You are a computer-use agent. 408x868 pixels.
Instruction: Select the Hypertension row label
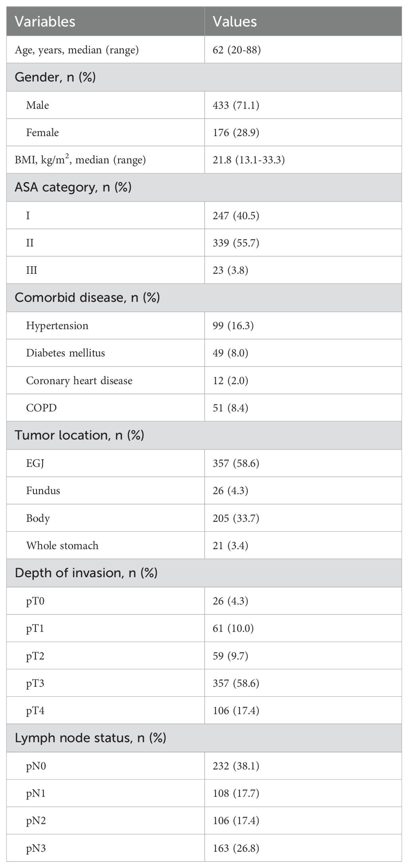pos(57,326)
